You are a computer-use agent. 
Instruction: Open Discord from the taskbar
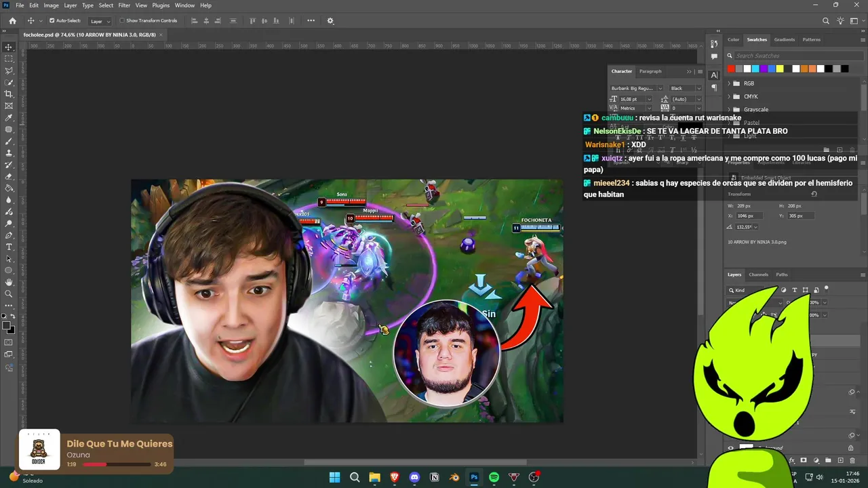coord(414,477)
